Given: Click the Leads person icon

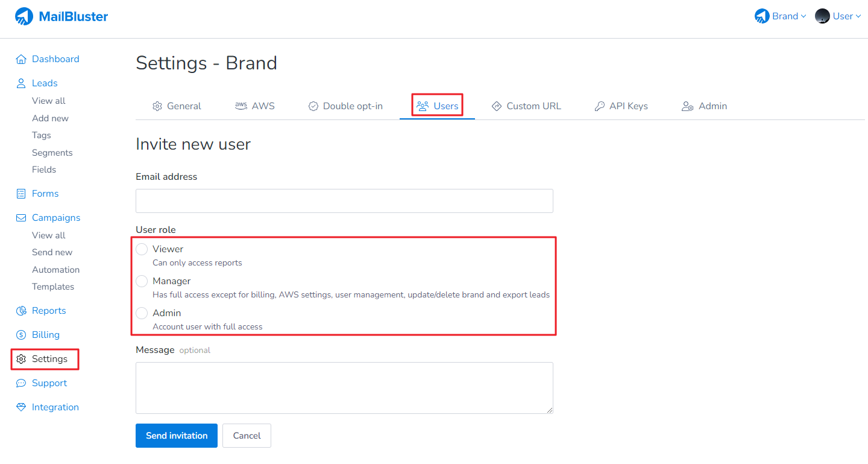Looking at the screenshot, I should (x=21, y=83).
